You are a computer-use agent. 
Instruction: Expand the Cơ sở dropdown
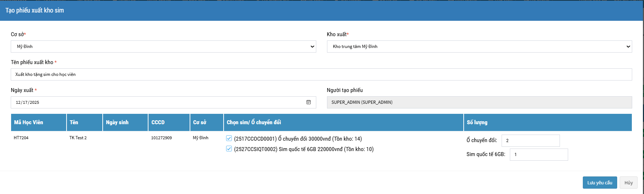tap(163, 47)
